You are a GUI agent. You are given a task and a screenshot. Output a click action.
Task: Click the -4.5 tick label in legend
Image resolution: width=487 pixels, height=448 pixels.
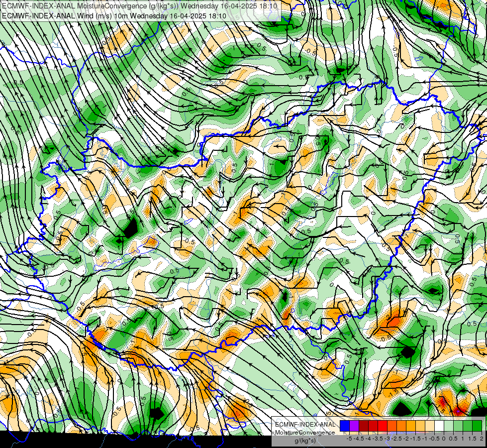pos(359,439)
